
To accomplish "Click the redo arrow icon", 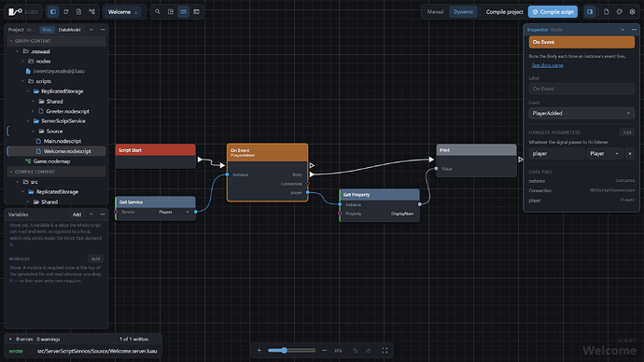I will pyautogui.click(x=369, y=351).
